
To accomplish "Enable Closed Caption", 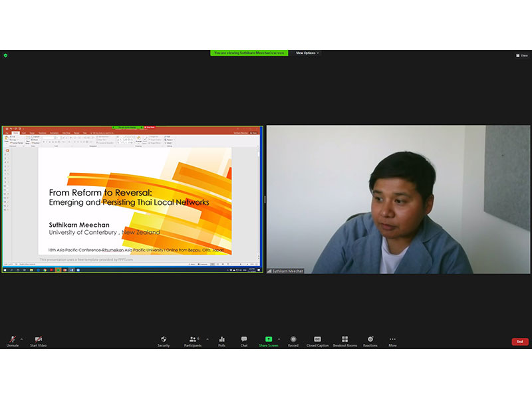I will click(317, 340).
